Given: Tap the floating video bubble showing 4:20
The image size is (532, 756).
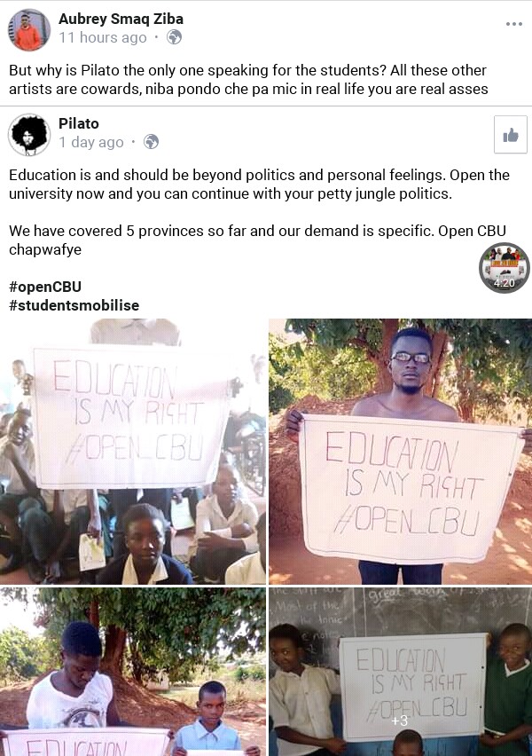Looking at the screenshot, I should click(505, 268).
